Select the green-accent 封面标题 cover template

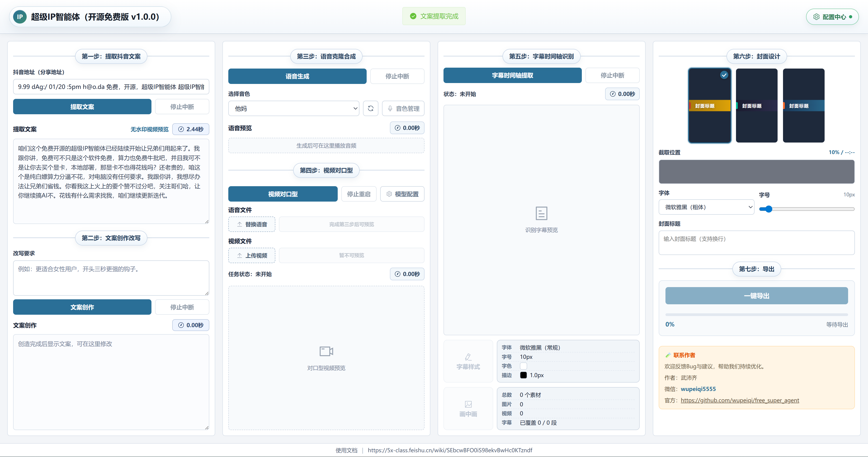click(x=757, y=106)
